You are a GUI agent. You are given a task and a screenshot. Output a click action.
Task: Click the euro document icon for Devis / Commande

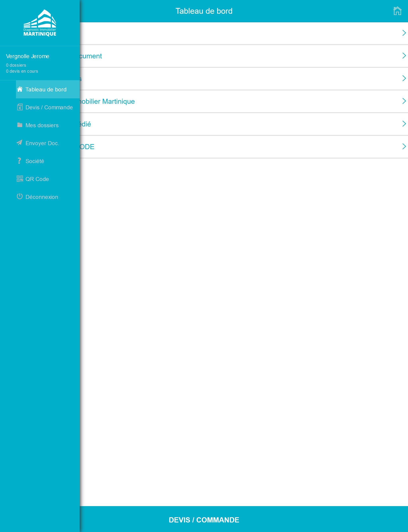pos(20,107)
